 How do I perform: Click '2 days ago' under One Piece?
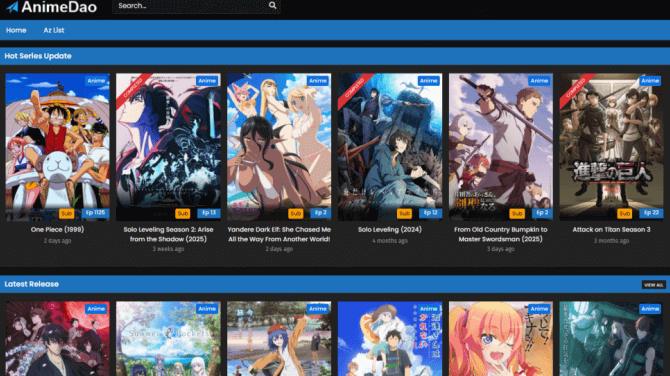point(57,241)
